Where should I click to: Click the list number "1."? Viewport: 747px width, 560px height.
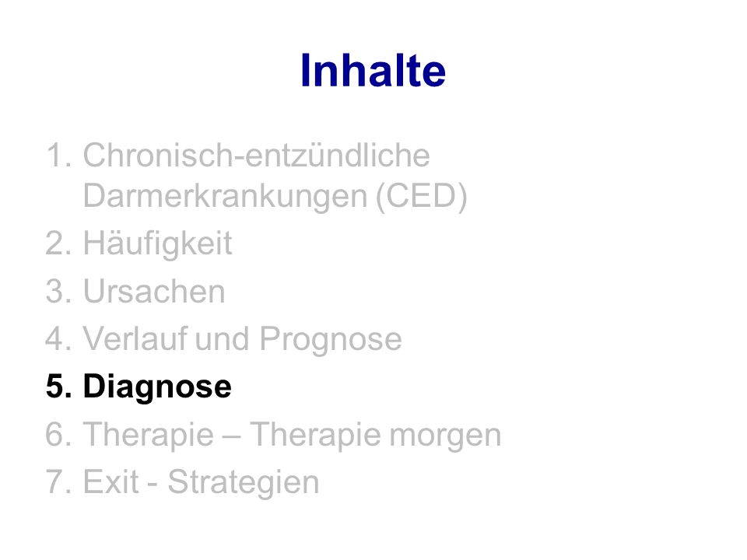coord(59,156)
